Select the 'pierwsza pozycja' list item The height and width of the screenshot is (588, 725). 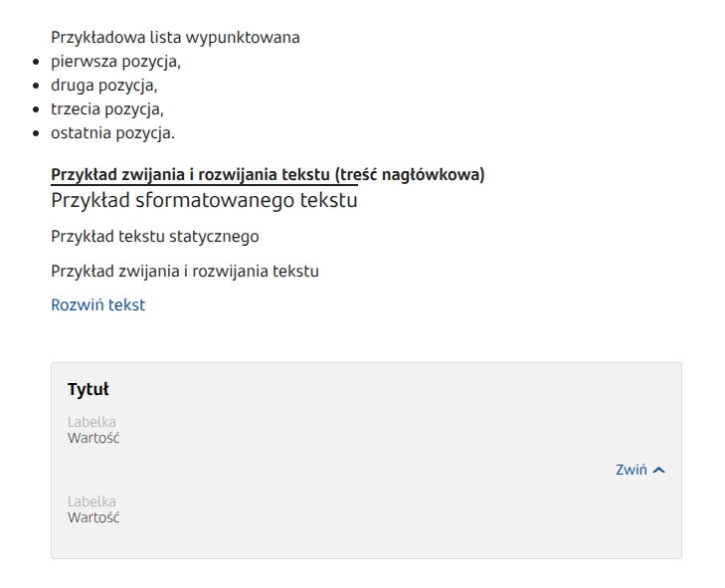115,62
